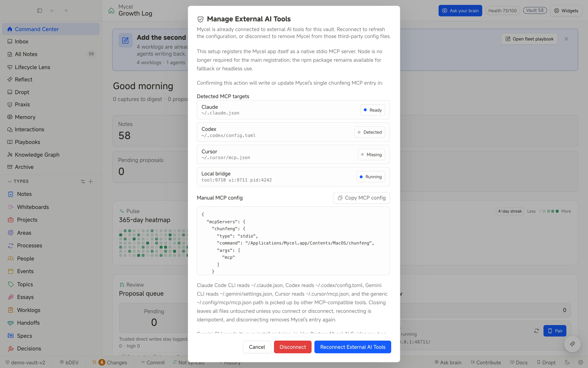Image resolution: width=588 pixels, height=368 pixels.
Task: Open All Notes in sidebar
Action: pyautogui.click(x=51, y=54)
